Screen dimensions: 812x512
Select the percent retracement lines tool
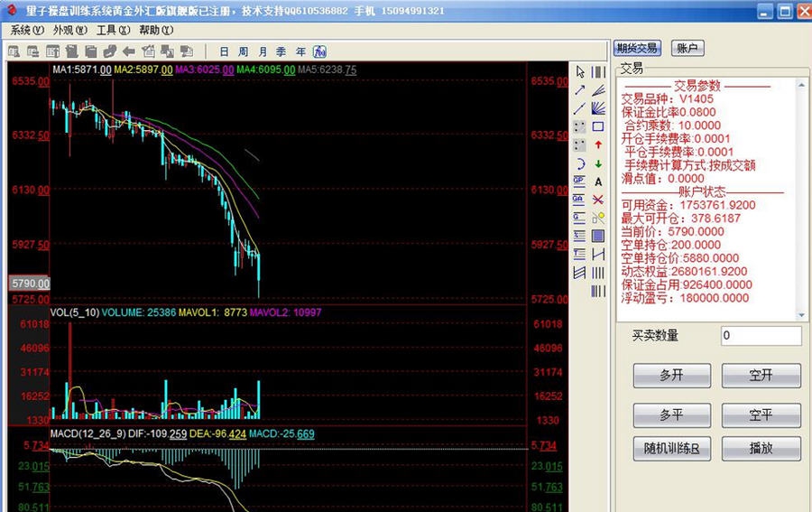coord(579,236)
